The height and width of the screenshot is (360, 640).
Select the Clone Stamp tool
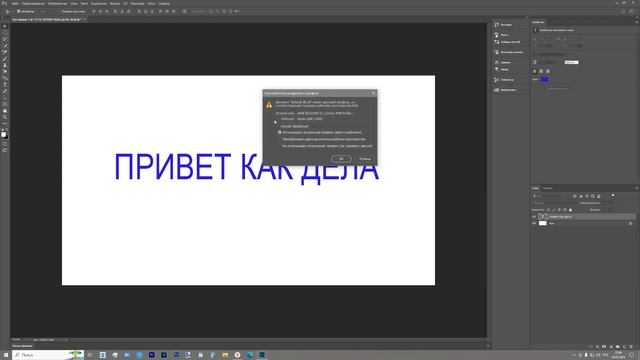pos(5,65)
